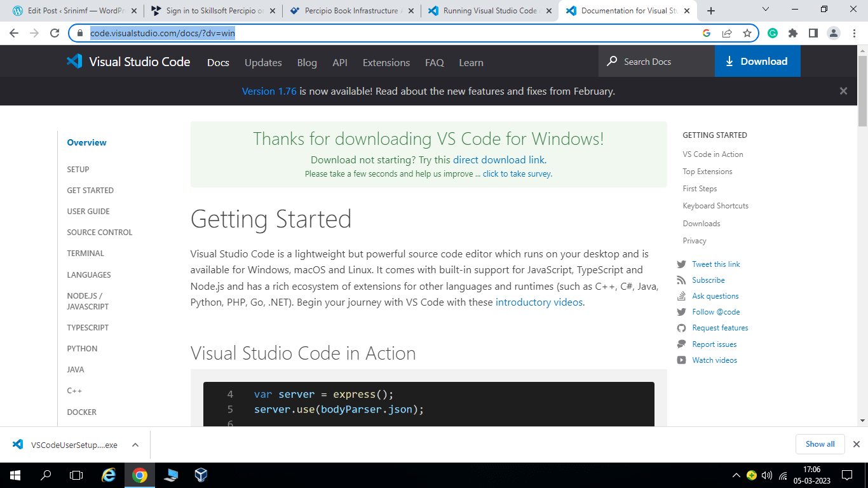Open Extensions in top navigation
868x488 pixels.
[x=386, y=62]
